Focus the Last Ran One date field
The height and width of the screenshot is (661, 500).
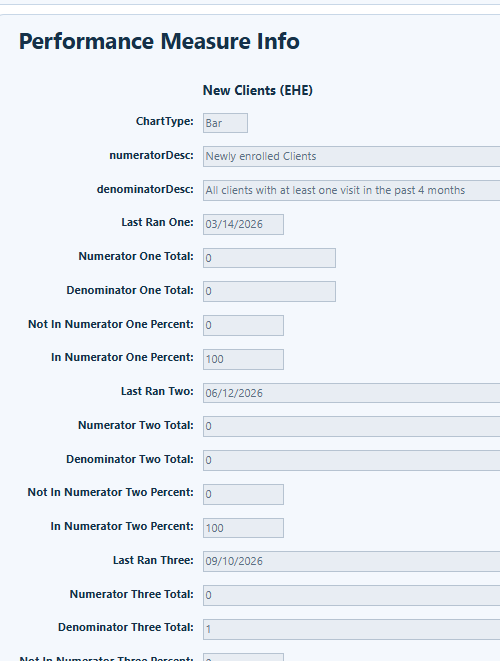click(243, 224)
